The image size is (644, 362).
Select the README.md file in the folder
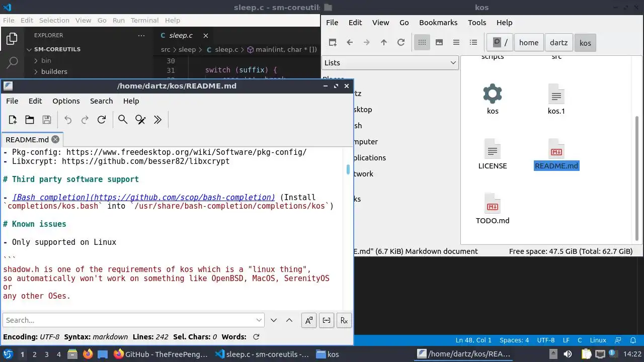pos(556,154)
